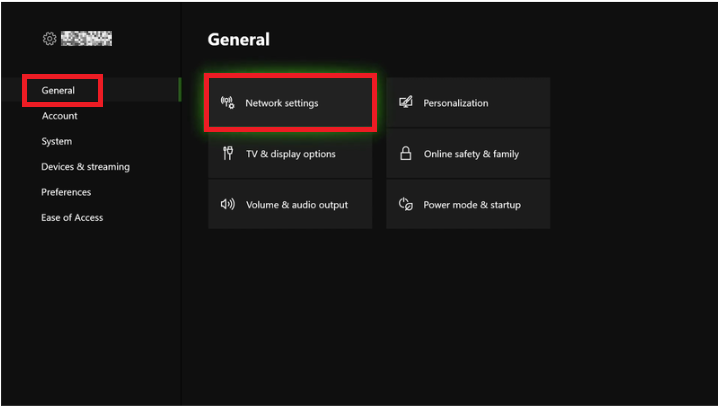
Task: Switch to the System category
Action: [x=56, y=142]
